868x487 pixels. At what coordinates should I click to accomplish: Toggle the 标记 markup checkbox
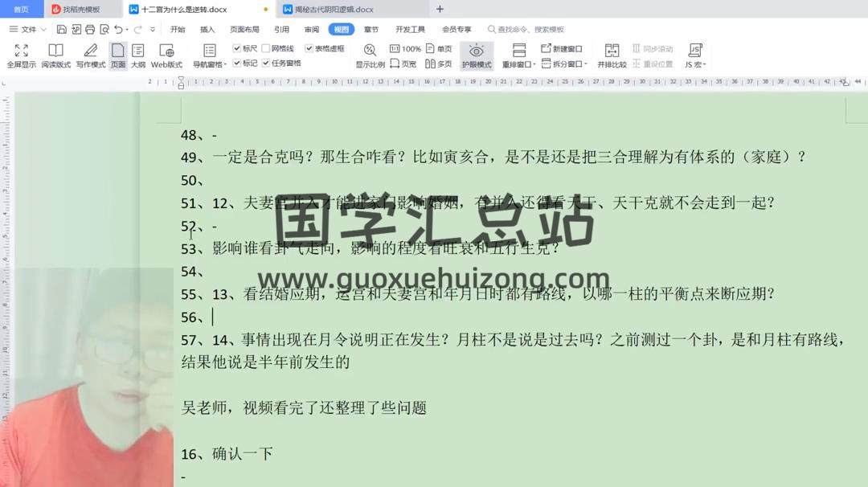[x=237, y=63]
